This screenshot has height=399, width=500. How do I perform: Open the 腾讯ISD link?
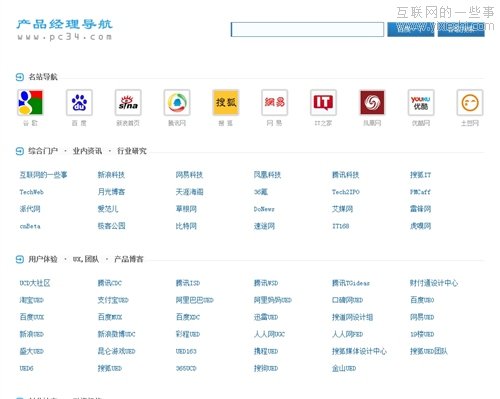coord(188,283)
